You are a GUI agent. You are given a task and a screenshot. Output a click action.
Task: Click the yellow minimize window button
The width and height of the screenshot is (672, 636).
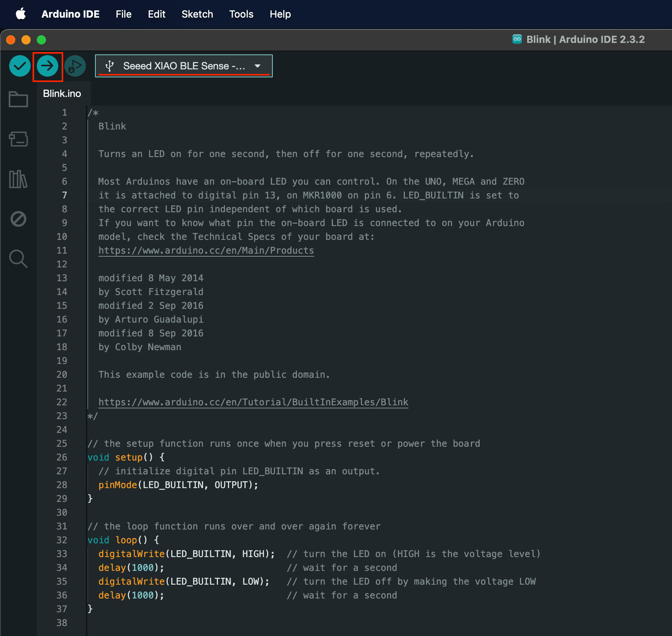click(x=26, y=40)
